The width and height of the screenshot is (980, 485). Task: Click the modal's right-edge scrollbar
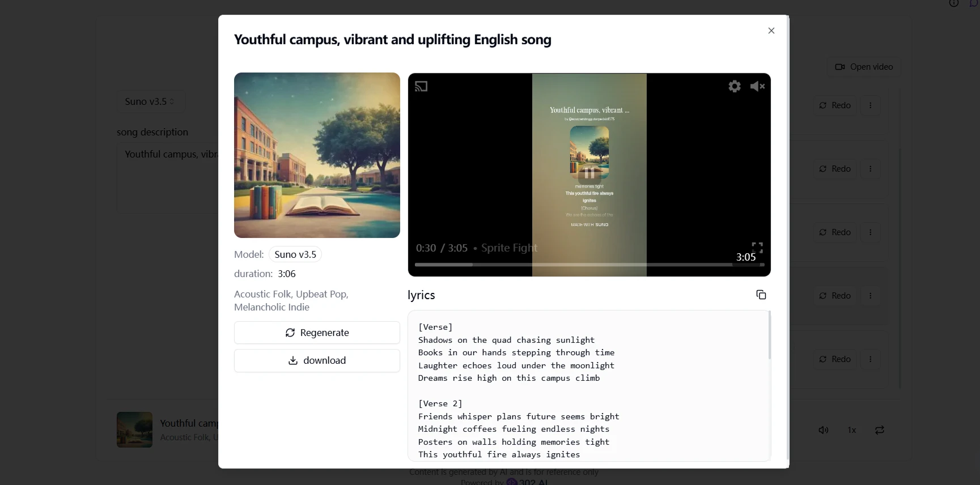point(788,238)
